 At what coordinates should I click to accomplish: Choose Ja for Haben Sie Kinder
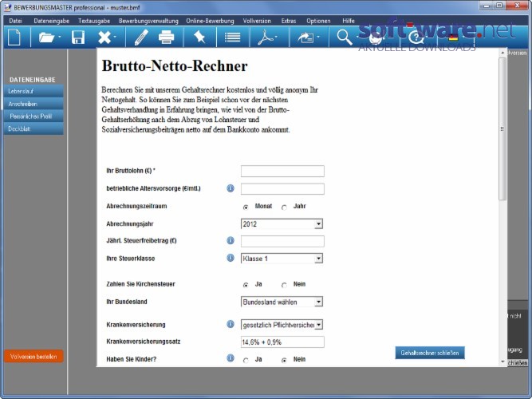pyautogui.click(x=246, y=360)
